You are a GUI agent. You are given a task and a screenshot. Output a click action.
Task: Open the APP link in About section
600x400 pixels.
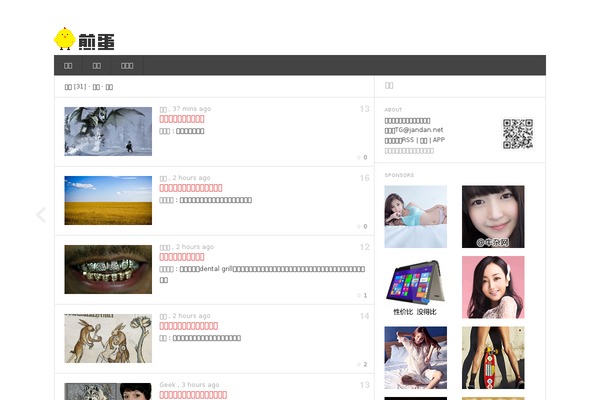pyautogui.click(x=439, y=140)
